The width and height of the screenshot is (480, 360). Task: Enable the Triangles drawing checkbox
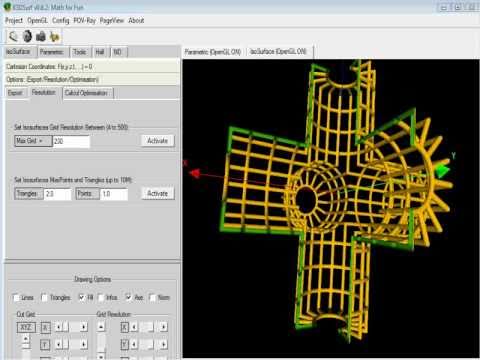pos(44,297)
